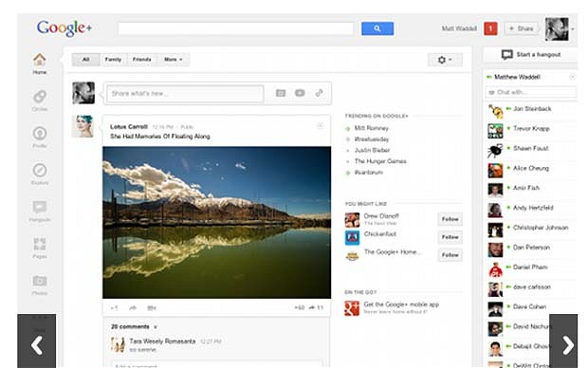The width and height of the screenshot is (588, 368).
Task: Open the Justin Bieber trending topic
Action: coord(372,150)
